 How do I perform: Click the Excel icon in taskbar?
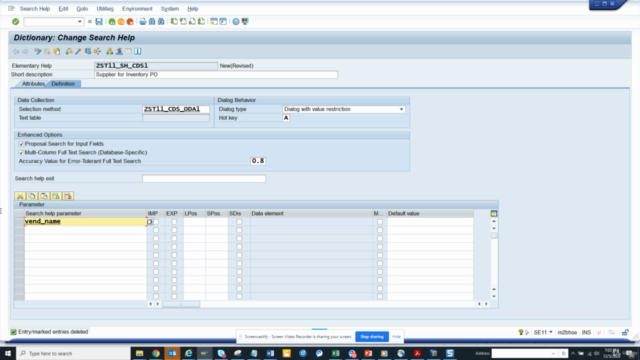click(x=336, y=353)
